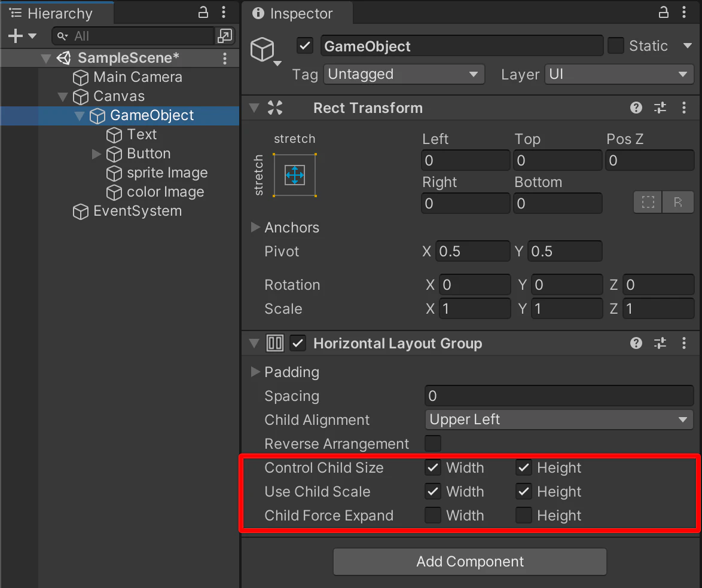Toggle Rect Transform blueprint mode
Image resolution: width=702 pixels, height=588 pixels.
point(648,202)
